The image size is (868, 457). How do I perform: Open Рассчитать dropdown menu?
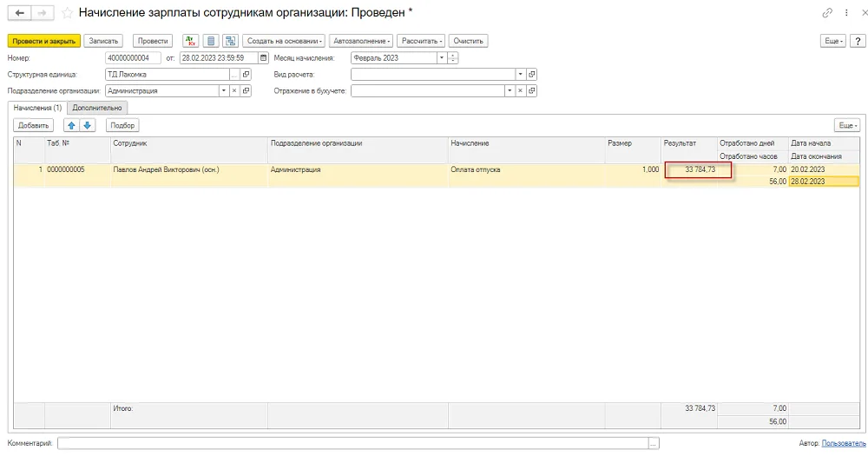421,41
